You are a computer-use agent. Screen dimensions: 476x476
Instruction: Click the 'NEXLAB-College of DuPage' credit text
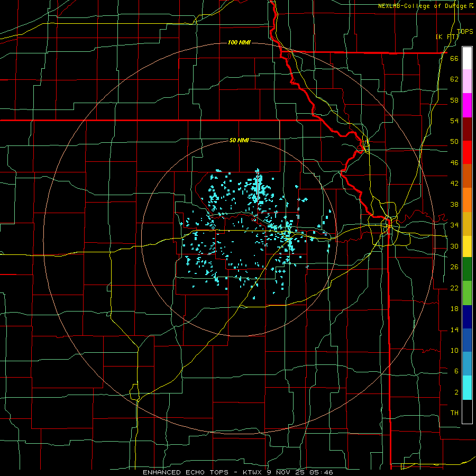tap(422, 6)
